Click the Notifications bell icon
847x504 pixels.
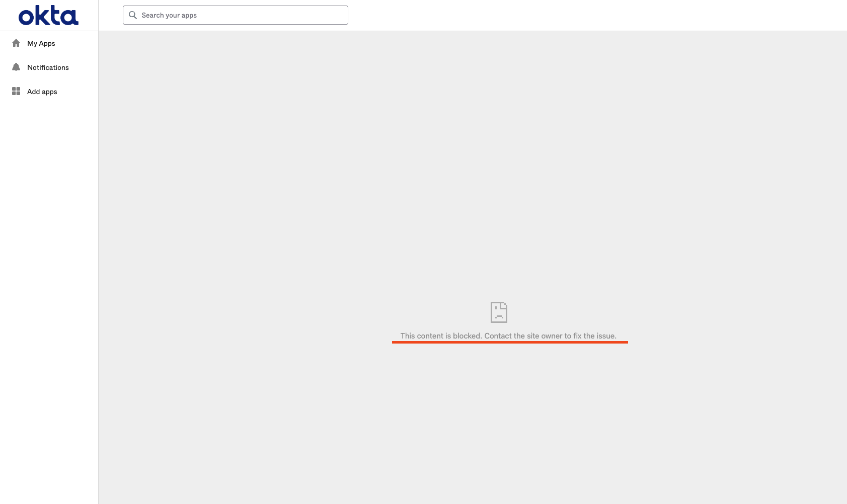(x=16, y=67)
